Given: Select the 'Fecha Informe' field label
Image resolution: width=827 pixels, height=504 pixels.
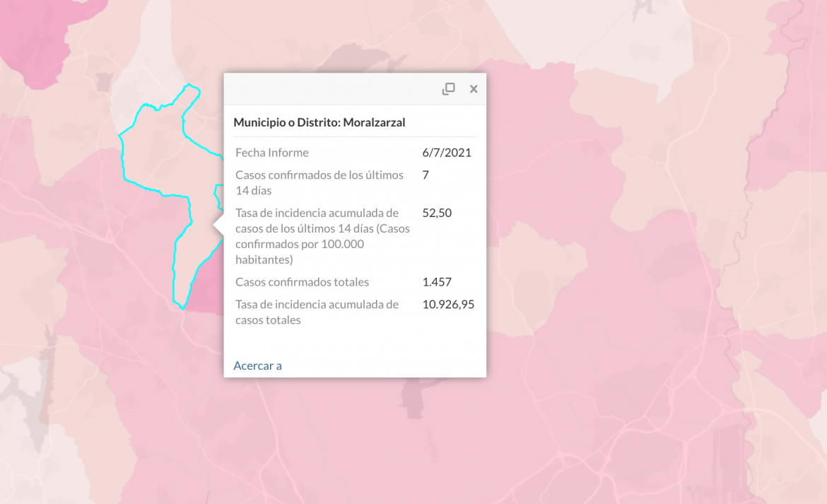Looking at the screenshot, I should 272,153.
